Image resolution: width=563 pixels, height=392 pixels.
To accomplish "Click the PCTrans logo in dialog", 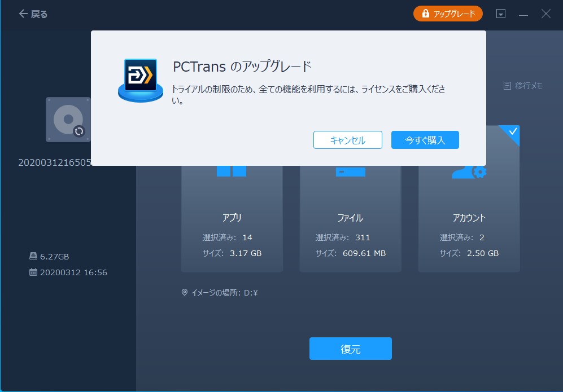I will (x=141, y=80).
